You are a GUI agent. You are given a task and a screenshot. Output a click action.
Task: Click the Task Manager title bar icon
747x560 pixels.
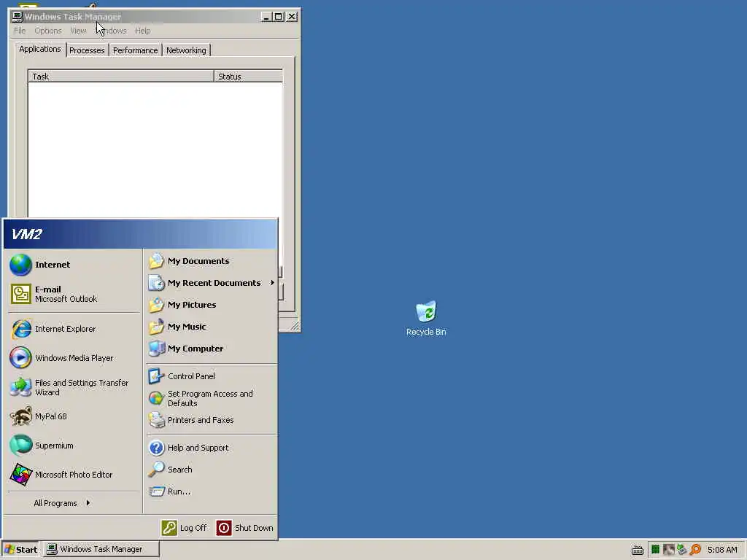(x=18, y=17)
